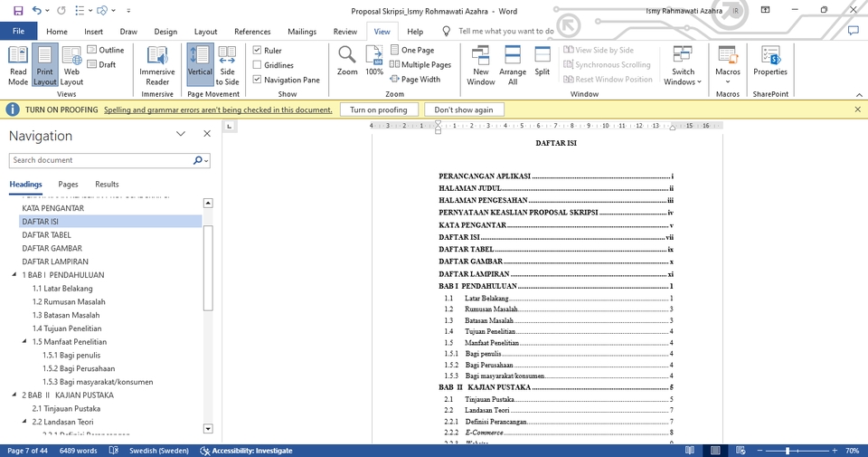Open the comments icon at top right

[x=853, y=31]
